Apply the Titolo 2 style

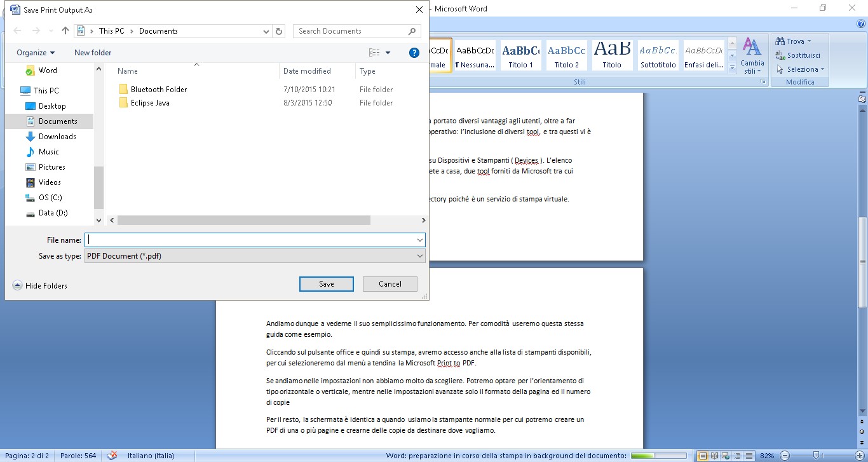[567, 55]
